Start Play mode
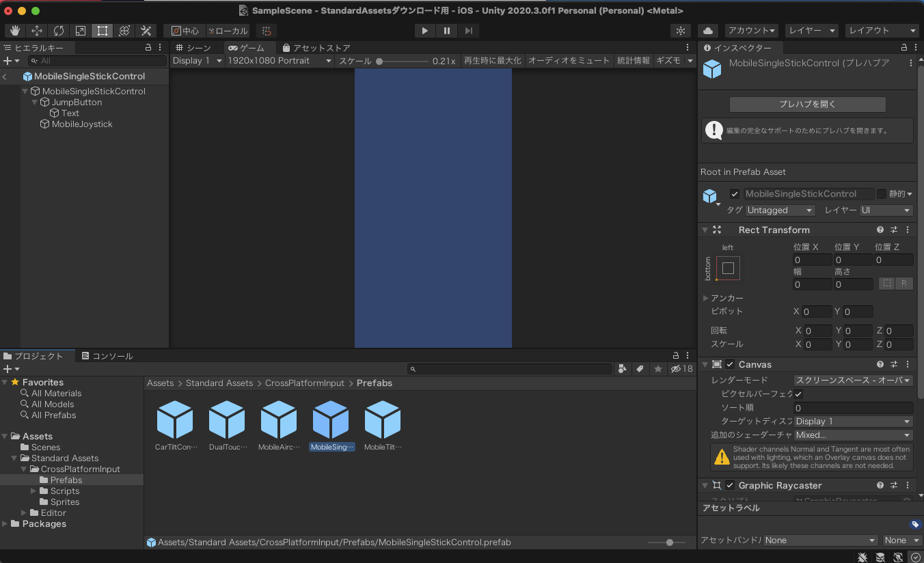This screenshot has width=924, height=563. (425, 31)
